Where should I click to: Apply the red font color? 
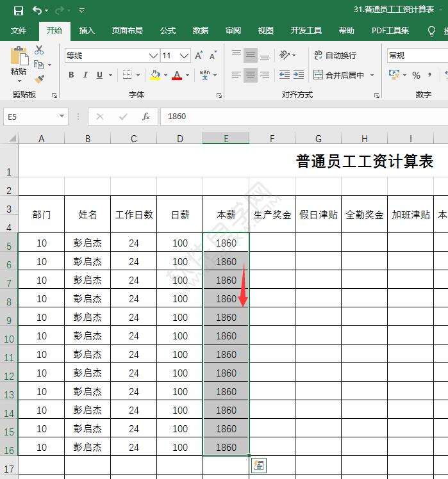pyautogui.click(x=177, y=75)
